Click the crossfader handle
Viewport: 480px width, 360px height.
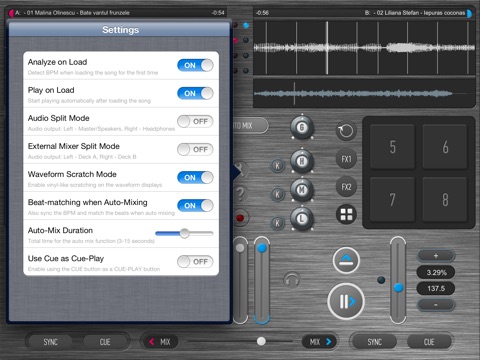tap(261, 341)
